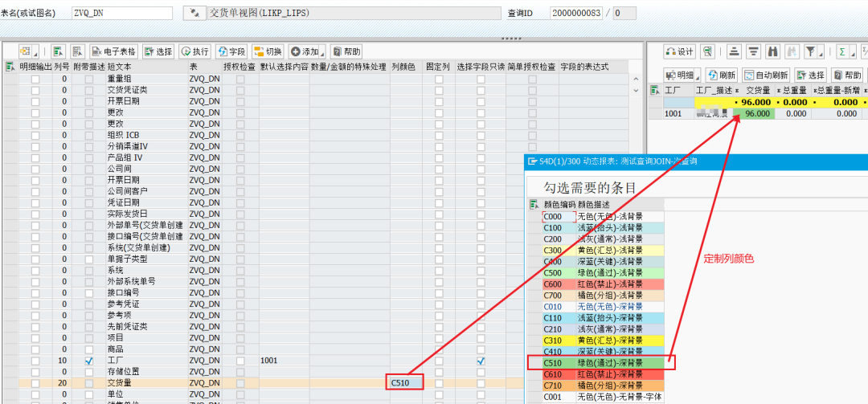Sort descending in result toolbar
The height and width of the screenshot is (404, 868).
[753, 51]
